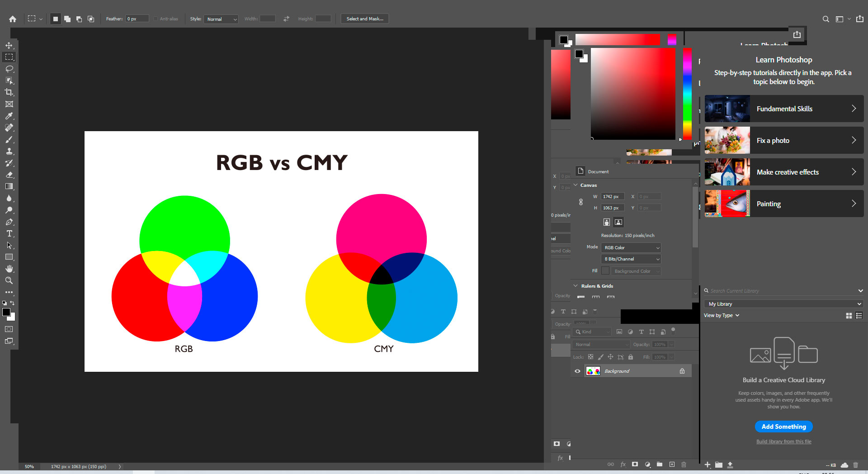Click the Background layer thumbnail

tap(593, 371)
